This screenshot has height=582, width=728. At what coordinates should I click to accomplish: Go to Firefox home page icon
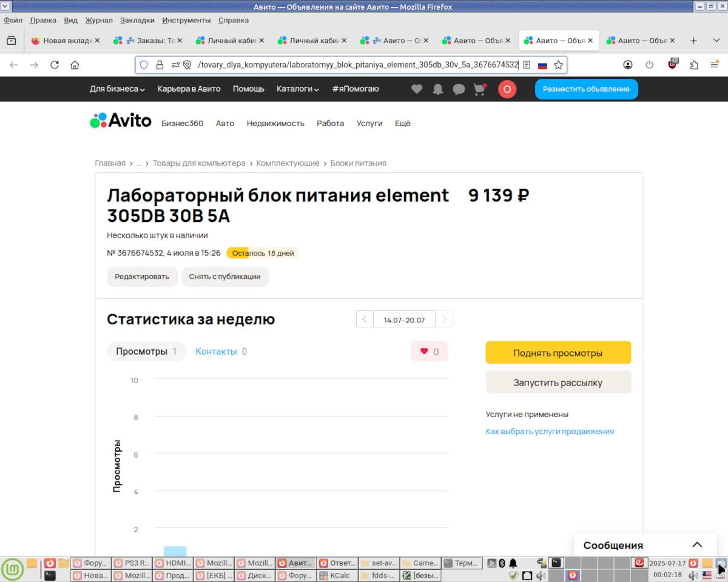tap(75, 65)
